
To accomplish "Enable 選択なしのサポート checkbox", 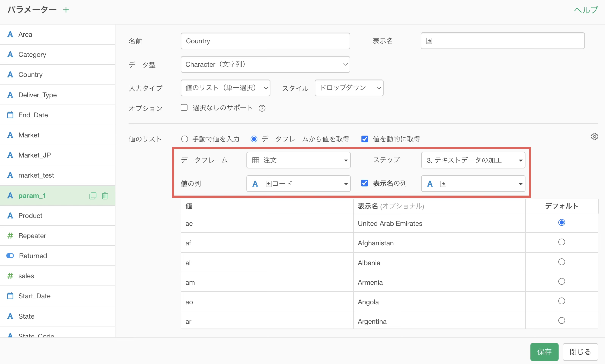I will click(x=184, y=107).
